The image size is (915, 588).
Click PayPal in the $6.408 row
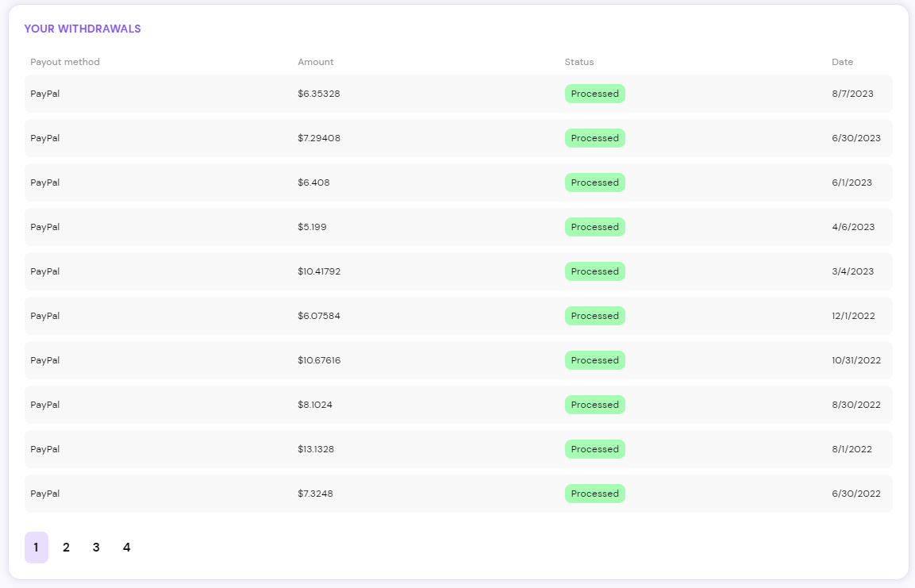click(x=45, y=183)
